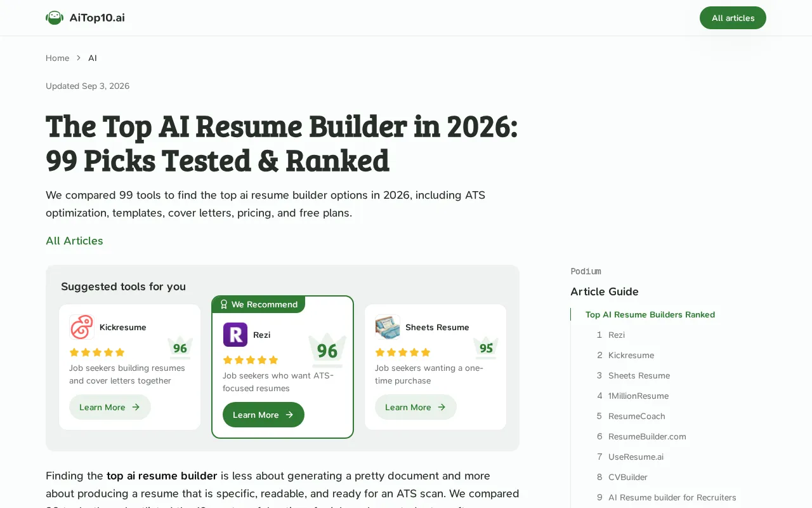
Task: Click Kickresume description about cover letters
Action: (x=127, y=374)
